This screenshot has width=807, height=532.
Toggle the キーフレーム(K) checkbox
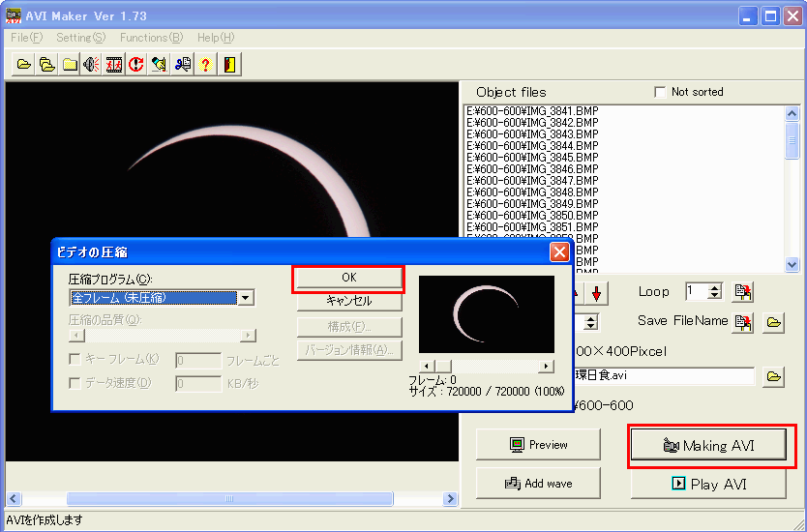click(x=75, y=359)
